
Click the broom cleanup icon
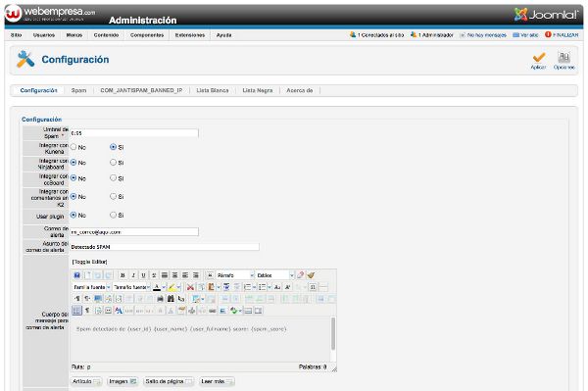click(x=311, y=275)
